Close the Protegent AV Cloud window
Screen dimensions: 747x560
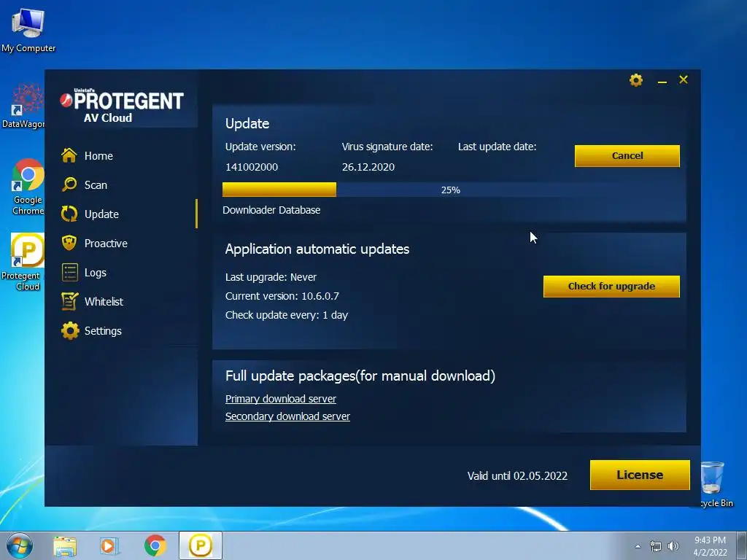coord(683,79)
